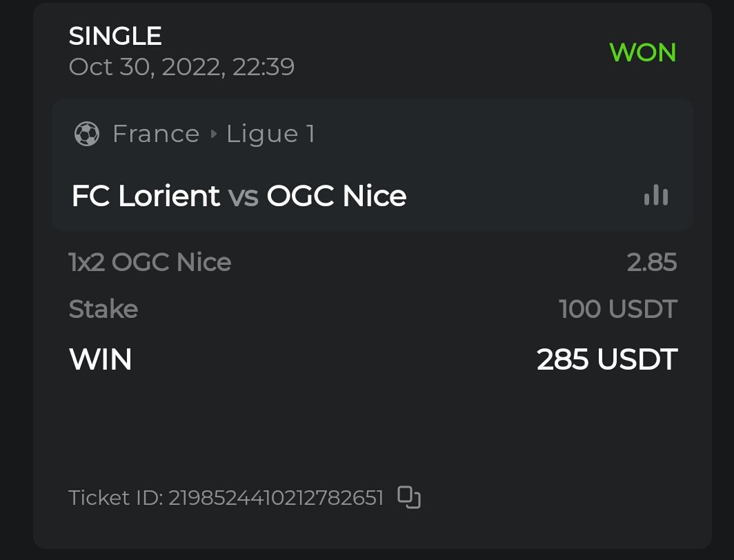Select France in the league breadcrumb

[156, 134]
